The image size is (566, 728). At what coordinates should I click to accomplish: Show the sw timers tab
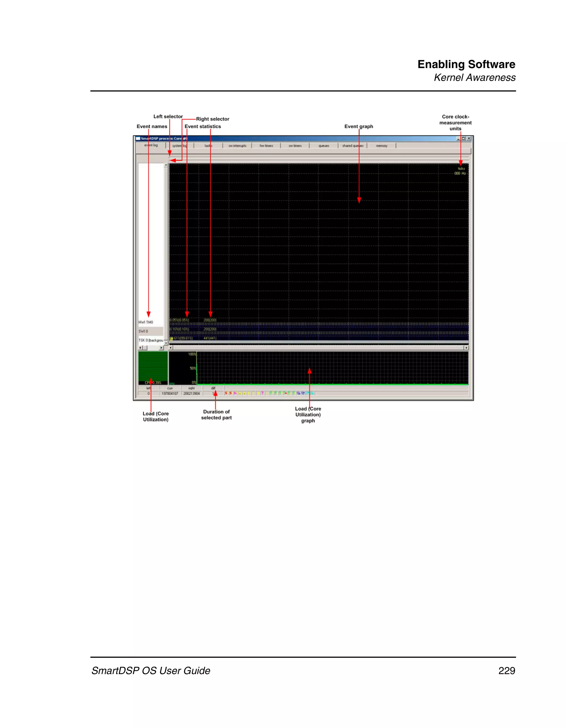(x=295, y=146)
